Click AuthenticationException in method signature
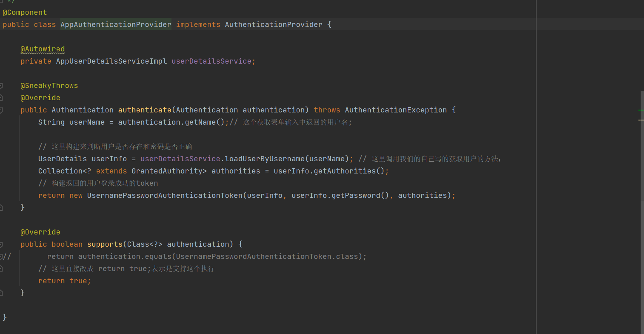This screenshot has height=334, width=644. click(396, 110)
